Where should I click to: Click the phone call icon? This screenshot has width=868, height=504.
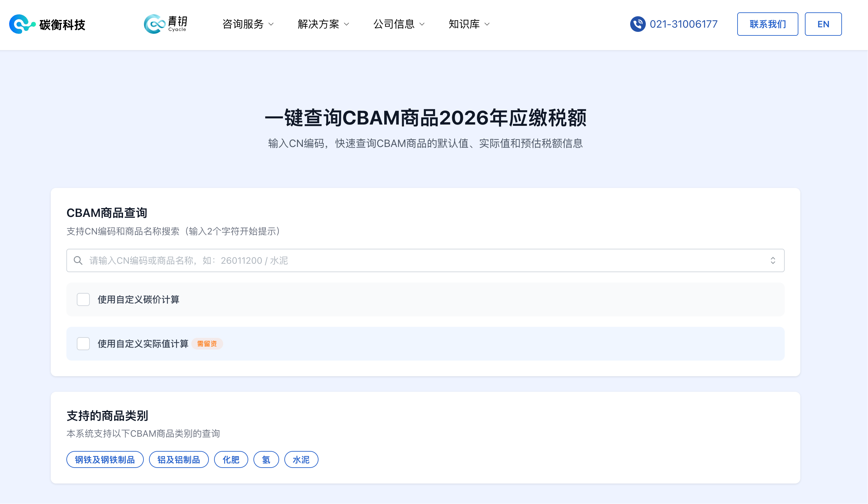click(638, 24)
